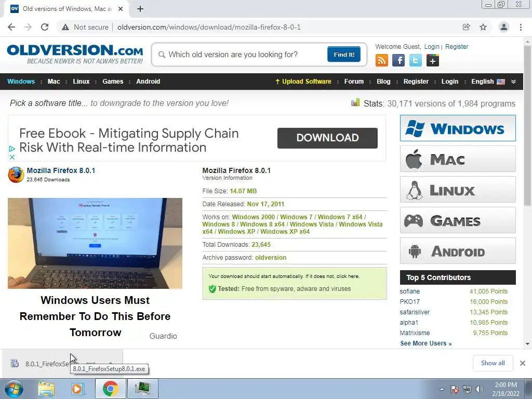Close the downloads bar

[523, 363]
